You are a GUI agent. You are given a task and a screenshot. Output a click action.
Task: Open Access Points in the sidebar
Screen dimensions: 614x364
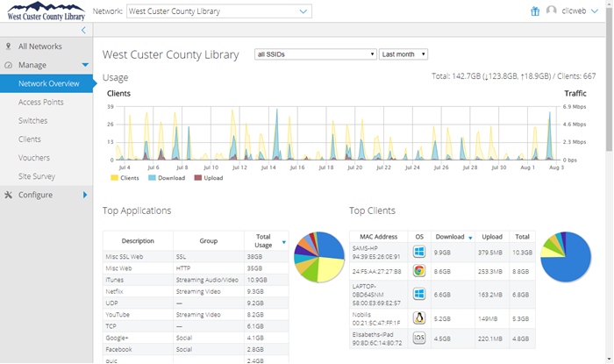40,102
